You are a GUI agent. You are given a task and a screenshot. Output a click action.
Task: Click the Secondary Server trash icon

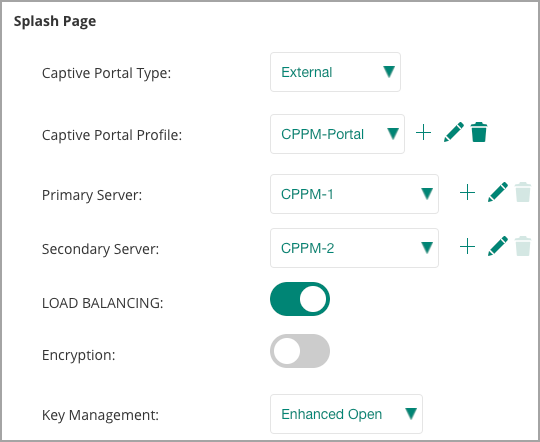[x=523, y=246]
